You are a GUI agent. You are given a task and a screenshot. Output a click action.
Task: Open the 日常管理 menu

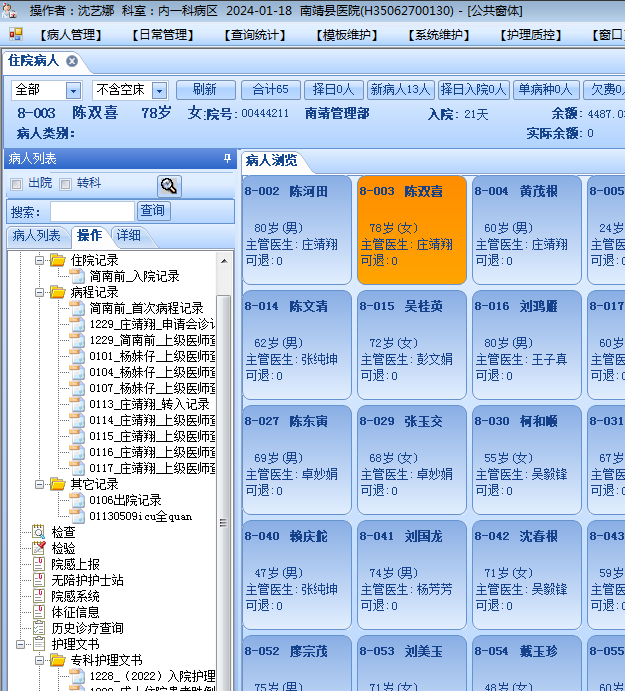[x=163, y=35]
